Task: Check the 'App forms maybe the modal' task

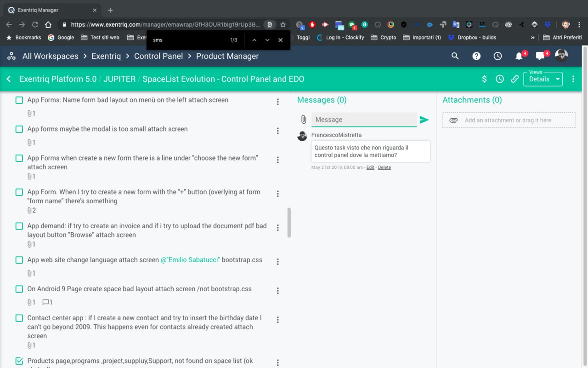Action: tap(19, 129)
